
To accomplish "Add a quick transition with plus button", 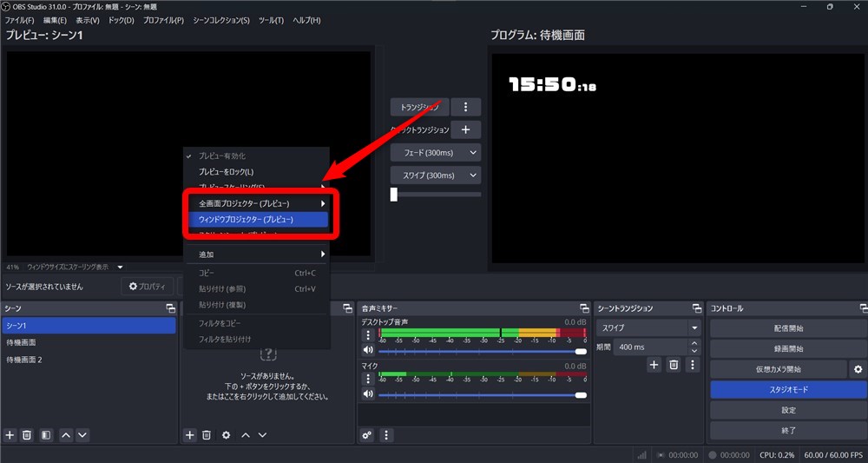I will 465,129.
